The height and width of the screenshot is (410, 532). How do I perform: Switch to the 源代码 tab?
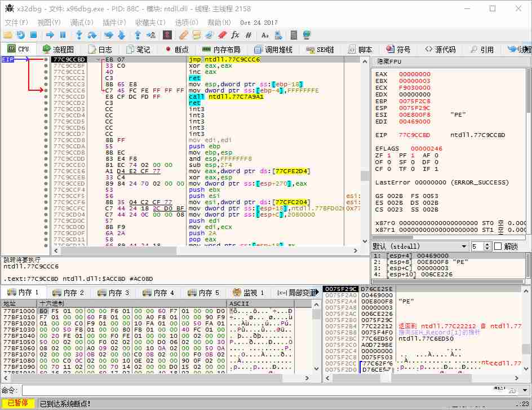pyautogui.click(x=440, y=50)
